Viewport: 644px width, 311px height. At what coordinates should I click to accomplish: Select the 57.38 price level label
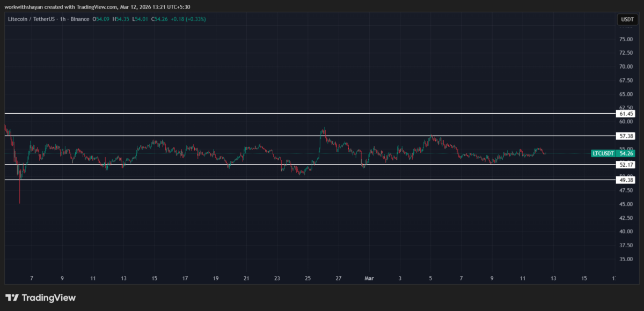click(627, 136)
